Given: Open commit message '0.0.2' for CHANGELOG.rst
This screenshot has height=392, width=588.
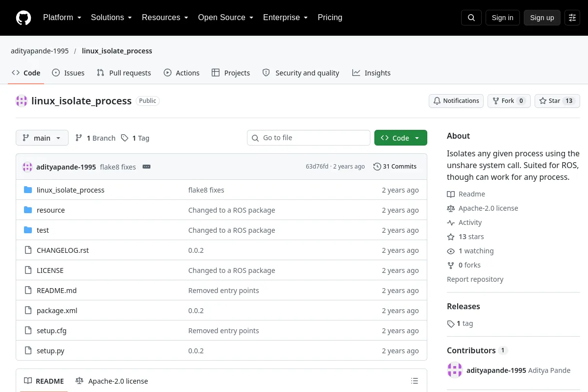Looking at the screenshot, I should pyautogui.click(x=196, y=250).
